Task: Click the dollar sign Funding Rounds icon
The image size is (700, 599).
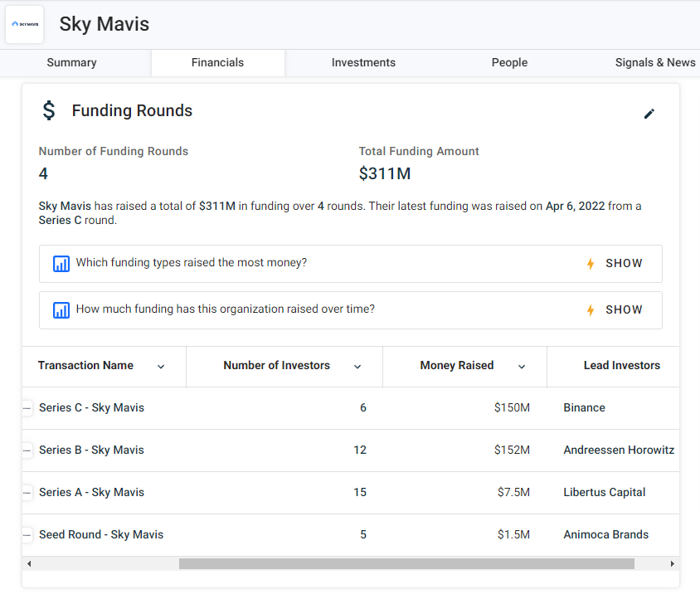Action: (49, 111)
